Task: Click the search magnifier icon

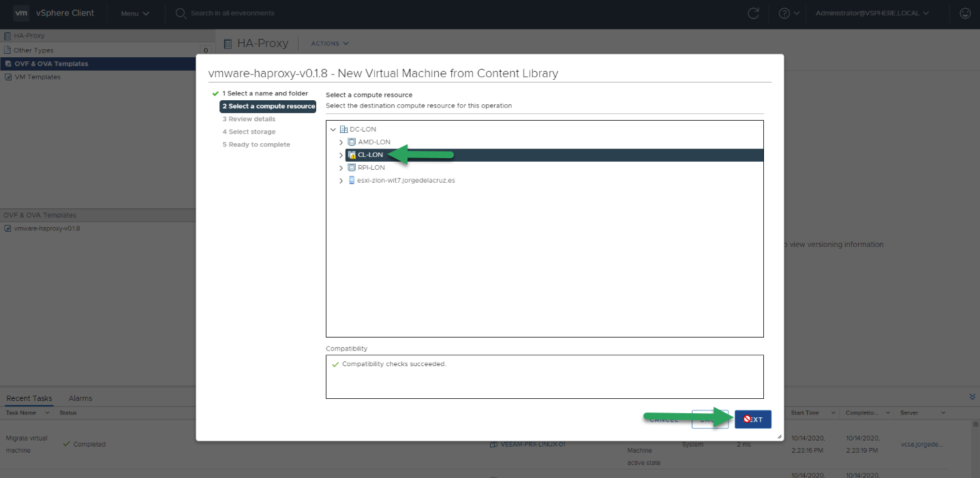Action: (181, 13)
